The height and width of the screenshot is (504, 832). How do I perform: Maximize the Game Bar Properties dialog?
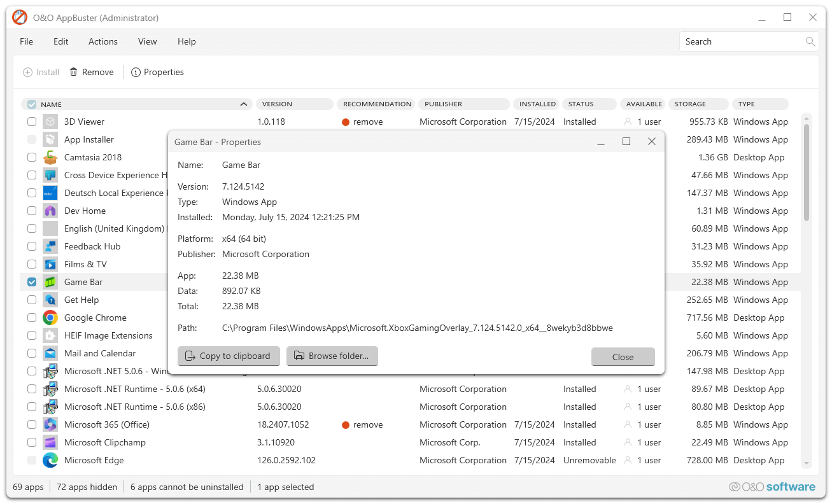(626, 141)
